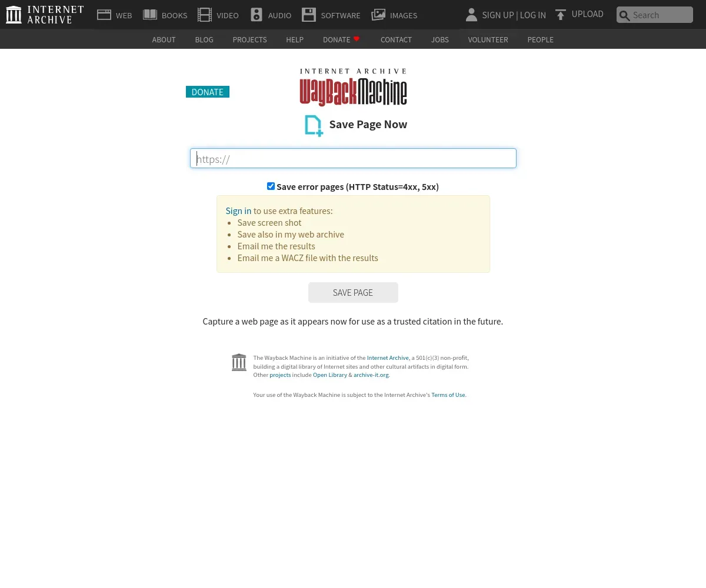Click 'Save also in my web archive' text
706x588 pixels.
291,234
